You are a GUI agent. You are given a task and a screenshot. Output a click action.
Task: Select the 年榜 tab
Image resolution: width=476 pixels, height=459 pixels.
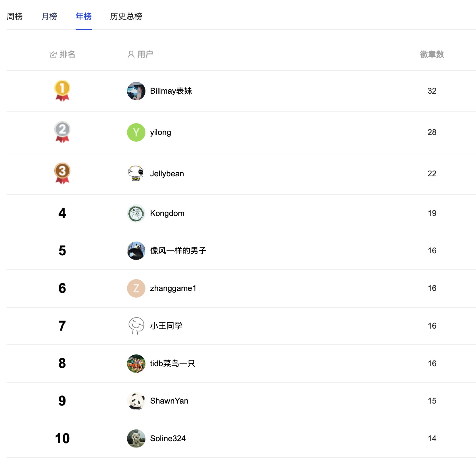pyautogui.click(x=84, y=16)
